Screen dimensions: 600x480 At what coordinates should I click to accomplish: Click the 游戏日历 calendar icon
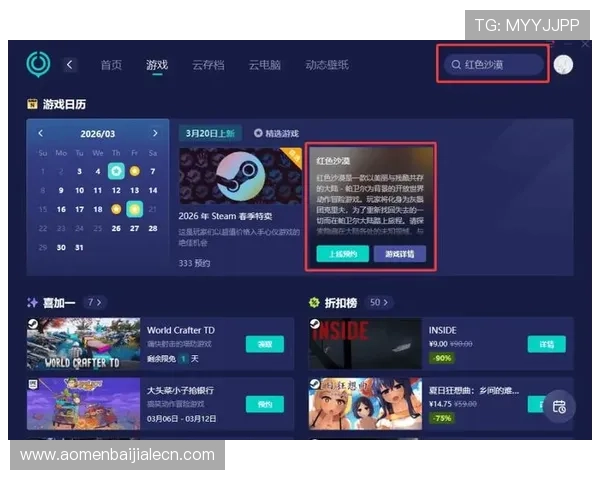(x=33, y=103)
